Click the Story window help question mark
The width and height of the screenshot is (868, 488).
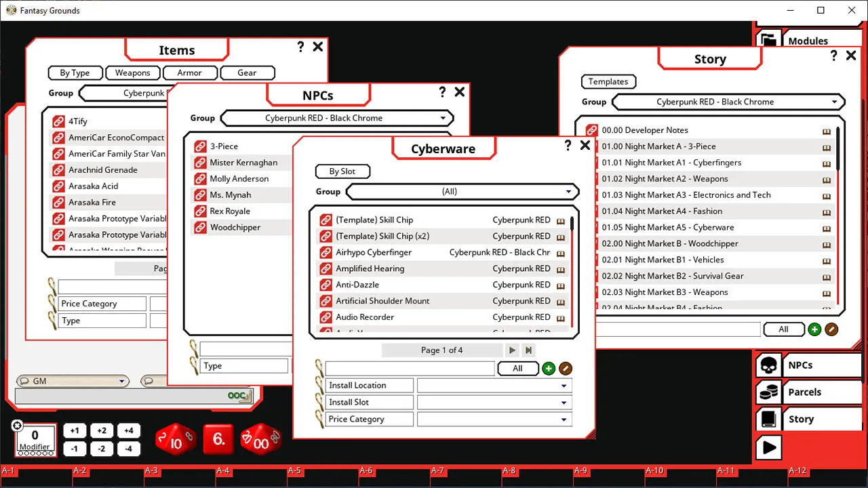(x=834, y=56)
